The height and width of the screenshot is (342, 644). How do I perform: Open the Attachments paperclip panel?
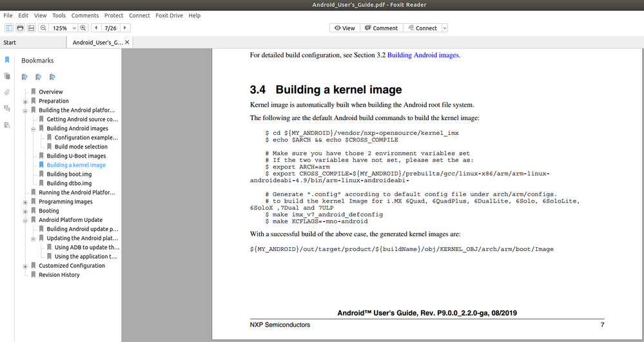(x=7, y=92)
